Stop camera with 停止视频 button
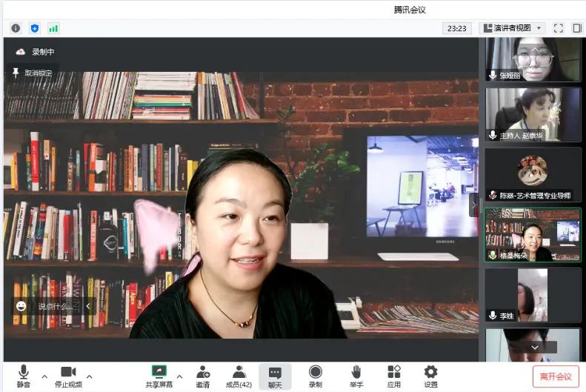This screenshot has height=392, width=586. [68, 376]
